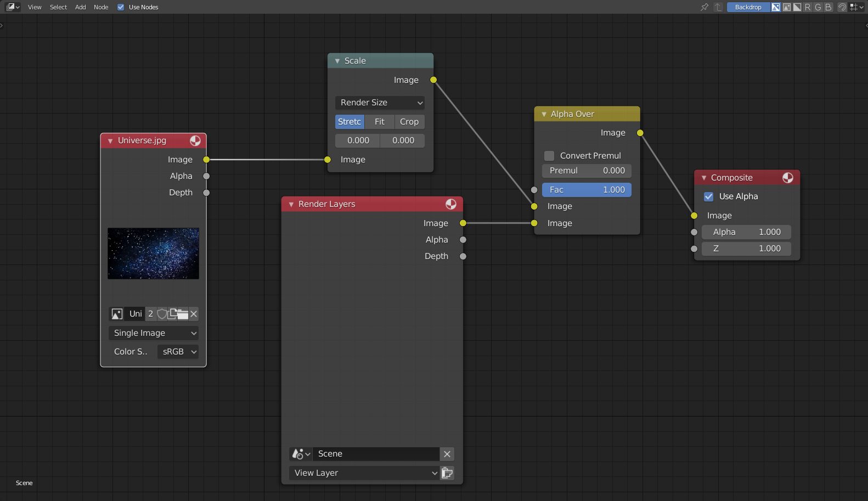
Task: Click the snapping magnet icon in header
Action: pos(842,7)
